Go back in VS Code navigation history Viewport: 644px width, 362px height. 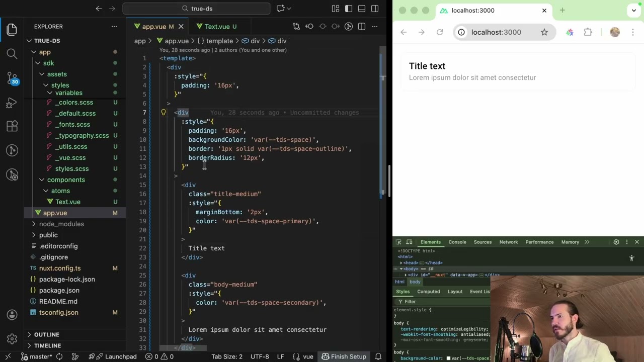coord(99,9)
